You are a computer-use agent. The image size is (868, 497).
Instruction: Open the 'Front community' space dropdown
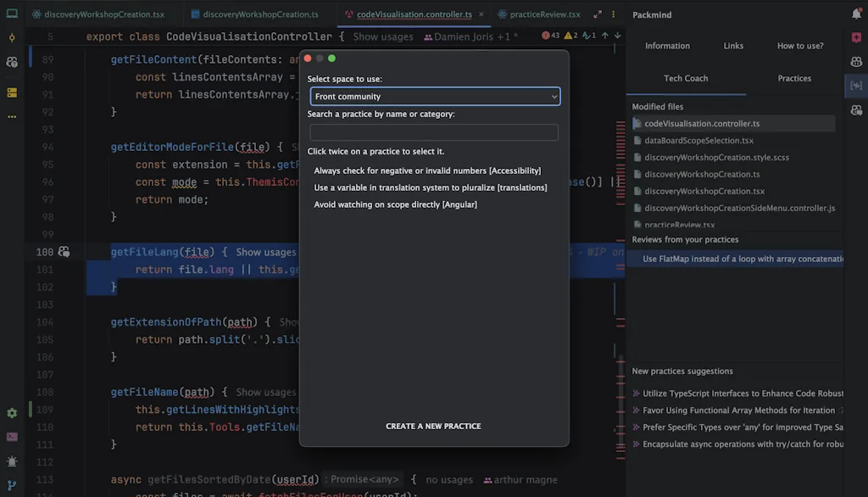point(434,96)
